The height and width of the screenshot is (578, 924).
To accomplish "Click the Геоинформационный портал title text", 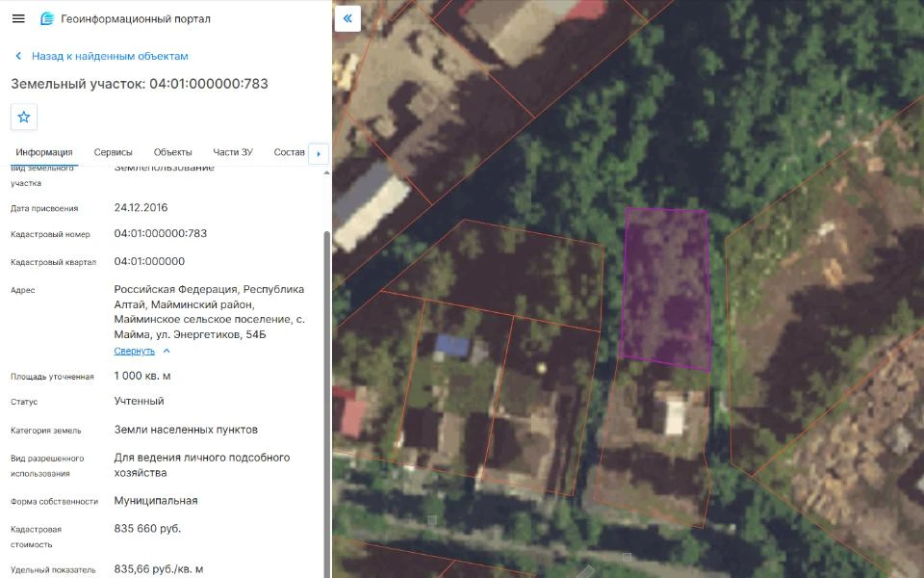I will click(136, 19).
